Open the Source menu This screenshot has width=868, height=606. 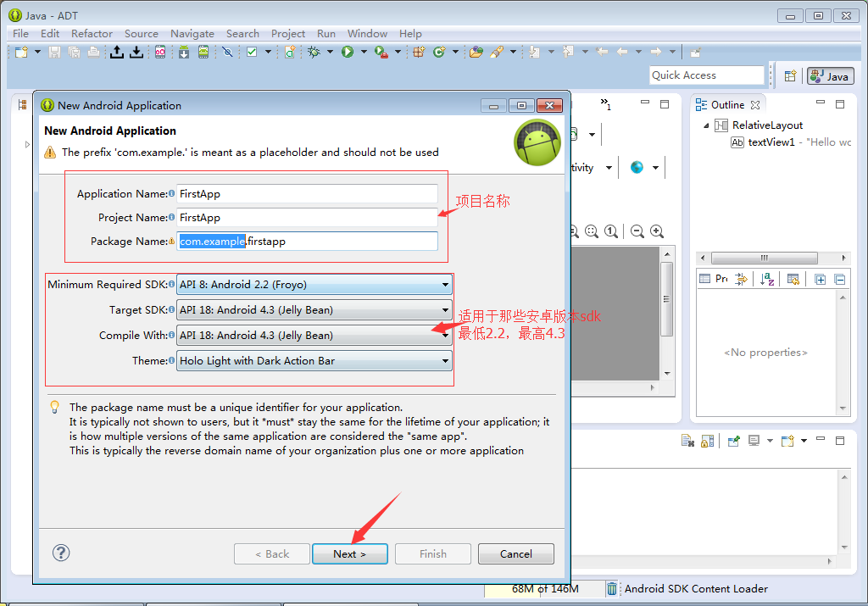point(142,34)
